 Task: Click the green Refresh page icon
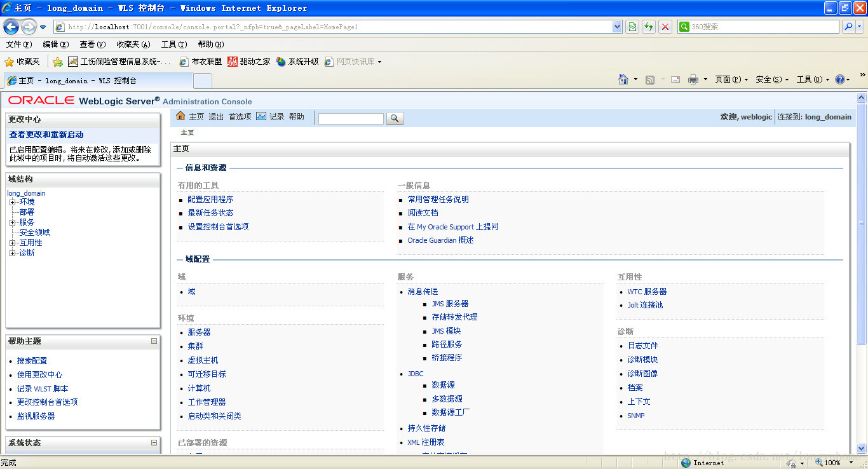point(649,27)
